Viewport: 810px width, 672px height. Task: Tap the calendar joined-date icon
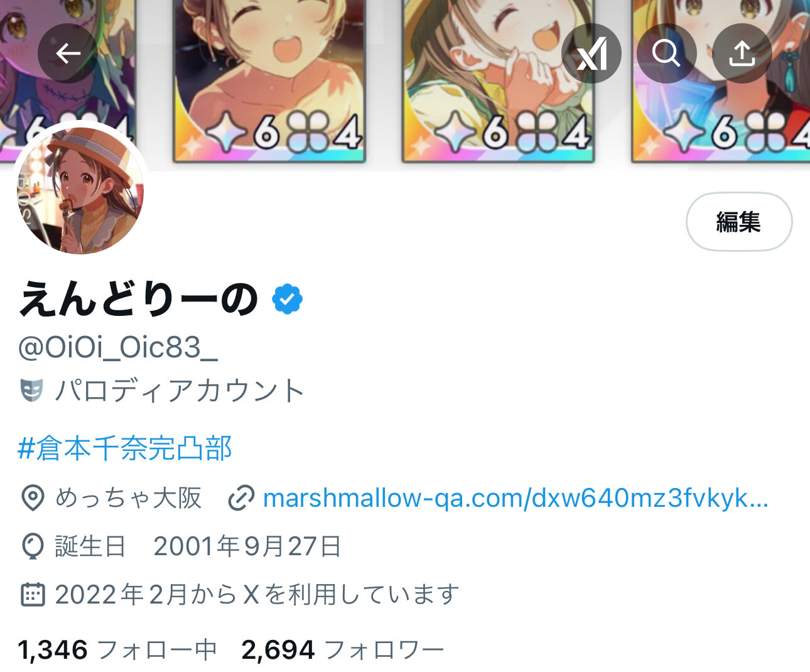33,594
